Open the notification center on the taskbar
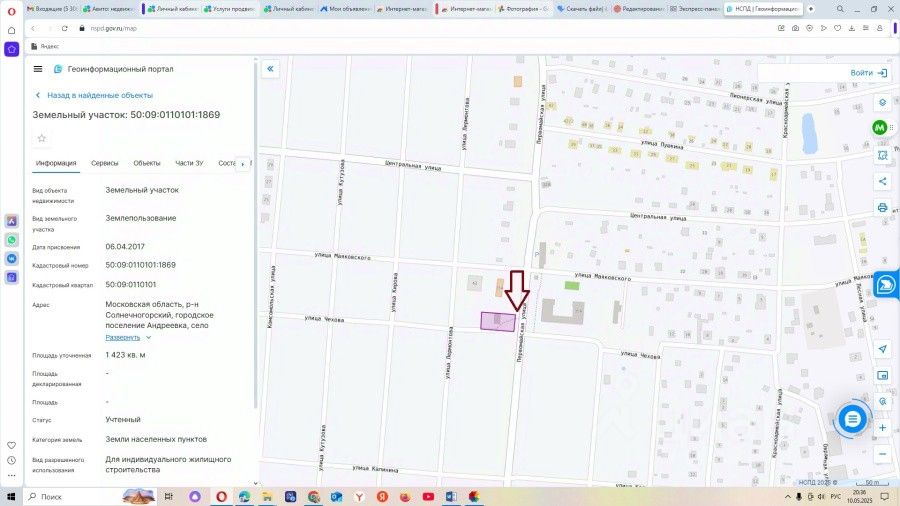The height and width of the screenshot is (506, 900). tap(885, 497)
